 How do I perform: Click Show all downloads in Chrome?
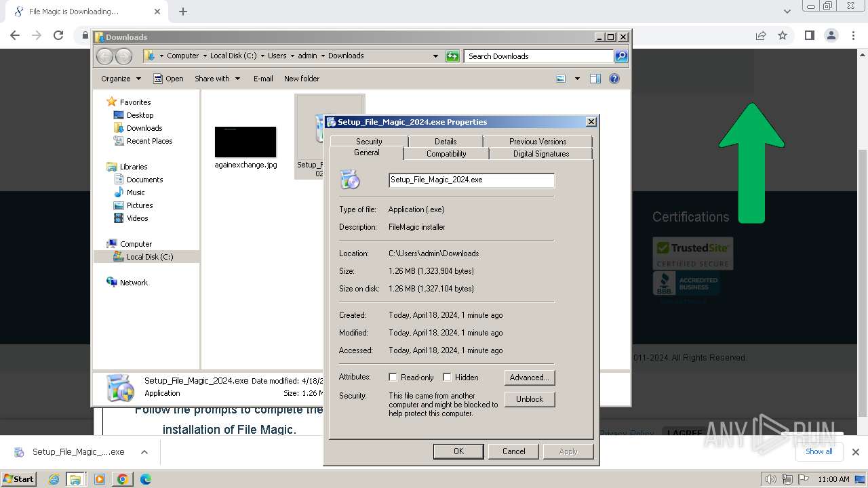(818, 451)
